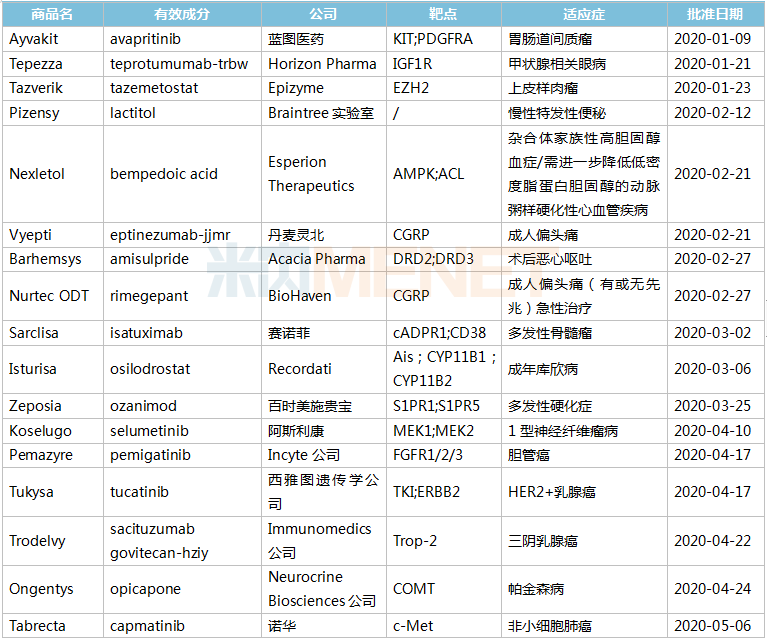Image resolution: width=767 pixels, height=639 pixels.
Task: Select the EZH2 target cell
Action: click(443, 88)
